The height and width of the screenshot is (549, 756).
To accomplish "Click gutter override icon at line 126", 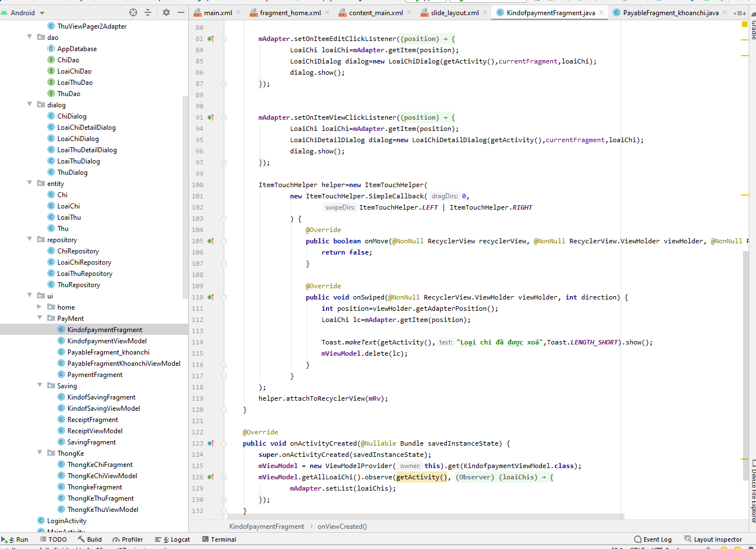I will click(x=211, y=477).
